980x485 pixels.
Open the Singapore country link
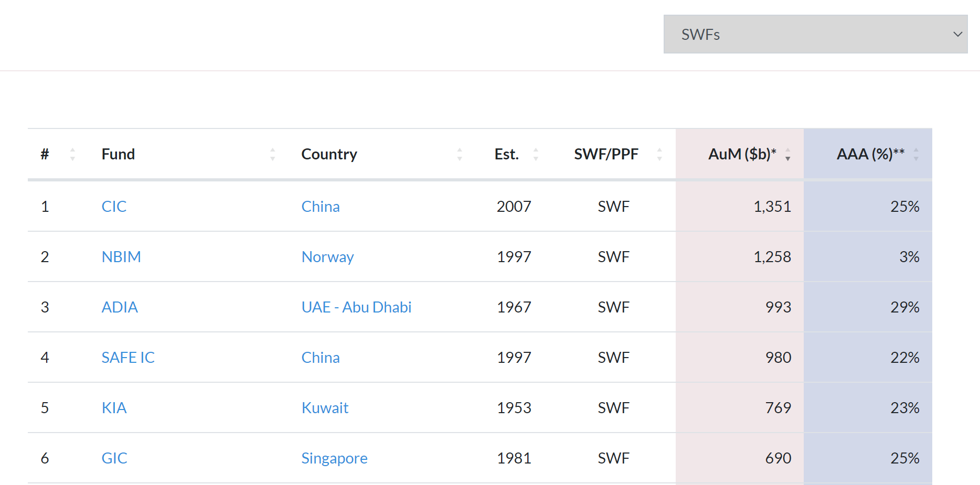[x=334, y=458]
